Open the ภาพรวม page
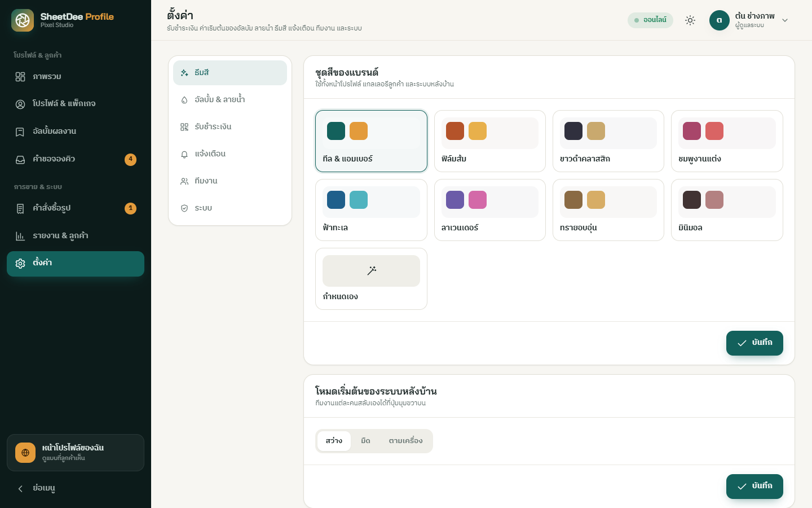 coord(76,77)
